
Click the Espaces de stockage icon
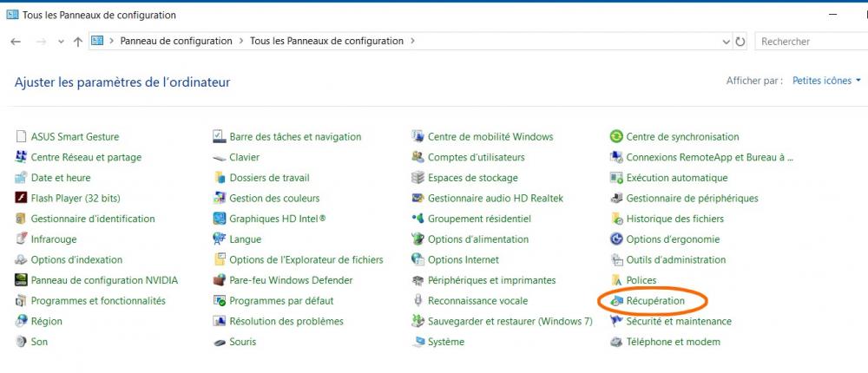[x=418, y=178]
